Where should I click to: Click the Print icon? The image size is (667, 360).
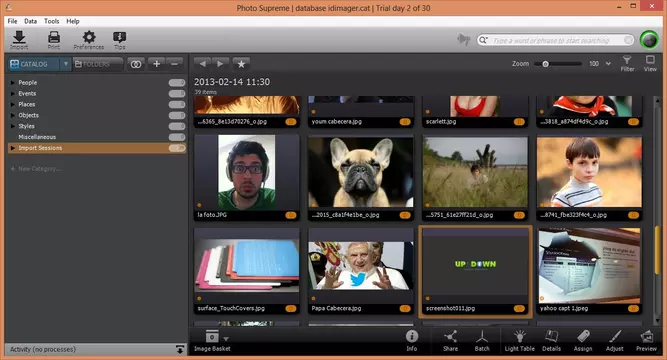pos(54,40)
